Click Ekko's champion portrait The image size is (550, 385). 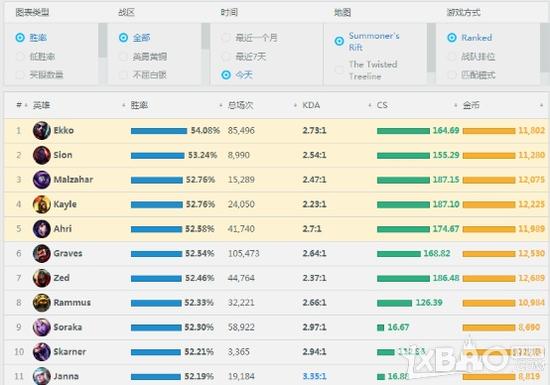tap(42, 130)
